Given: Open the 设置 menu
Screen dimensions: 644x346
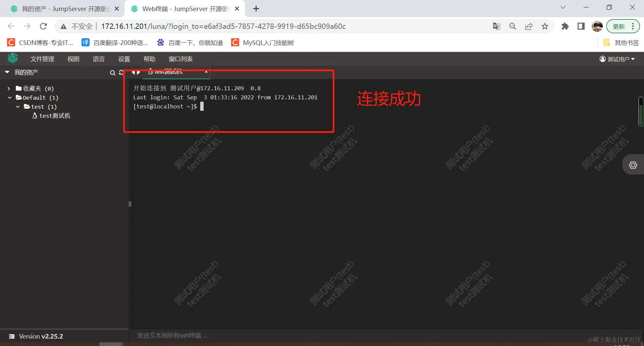Looking at the screenshot, I should pos(124,59).
